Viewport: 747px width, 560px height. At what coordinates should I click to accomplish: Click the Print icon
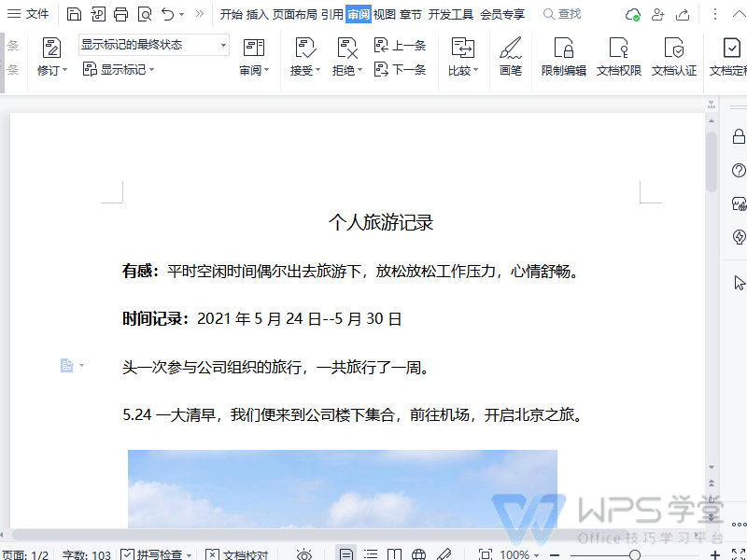click(x=120, y=14)
